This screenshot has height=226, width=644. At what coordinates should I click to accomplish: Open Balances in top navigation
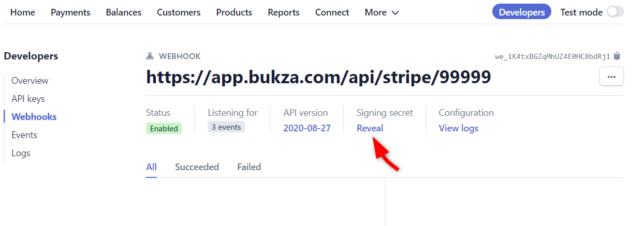[124, 12]
